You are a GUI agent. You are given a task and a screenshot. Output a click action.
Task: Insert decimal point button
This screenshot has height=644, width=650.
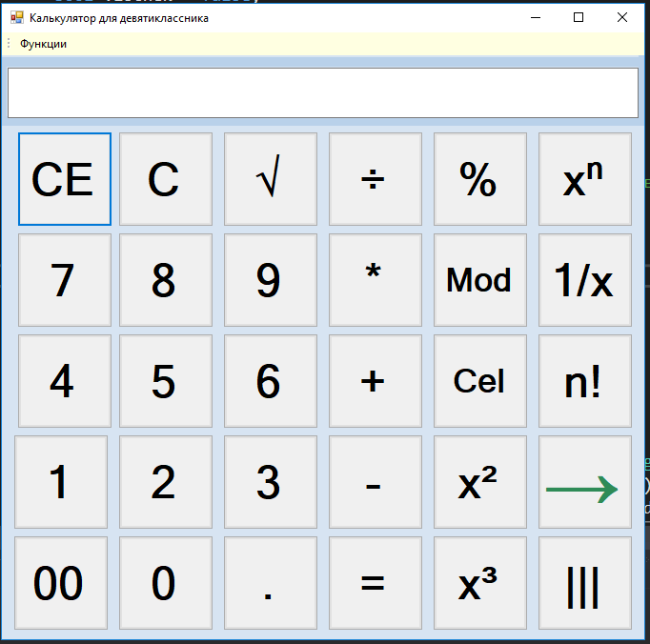tap(271, 583)
